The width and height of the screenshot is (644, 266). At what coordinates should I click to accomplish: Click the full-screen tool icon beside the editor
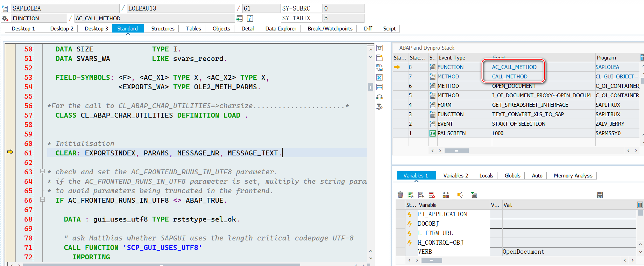(379, 77)
